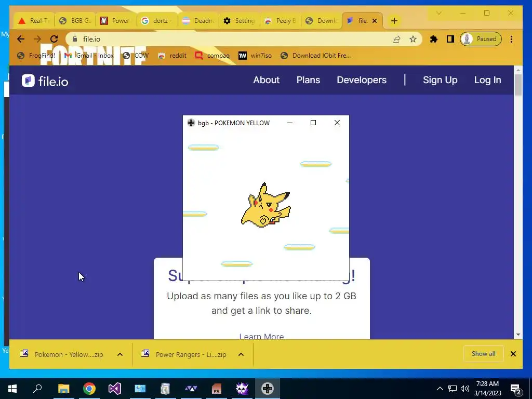This screenshot has height=399, width=532.
Task: Open the About page link
Action: (267, 80)
